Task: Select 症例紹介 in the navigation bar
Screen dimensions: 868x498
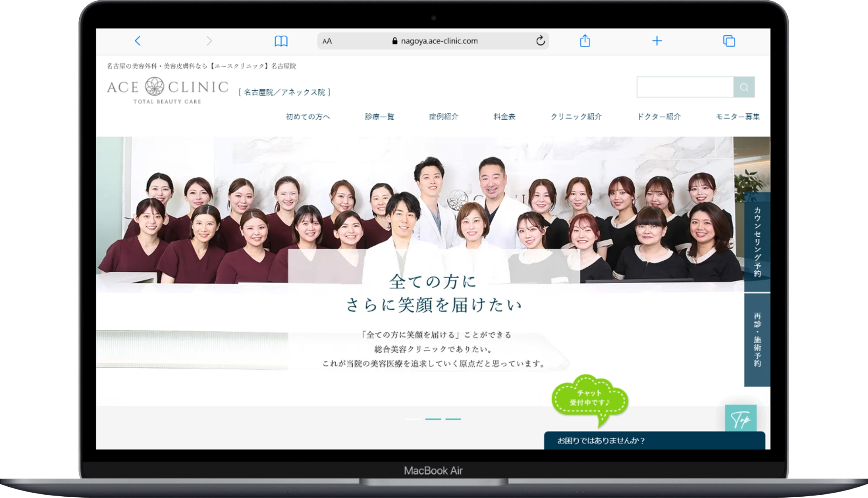Action: click(444, 117)
